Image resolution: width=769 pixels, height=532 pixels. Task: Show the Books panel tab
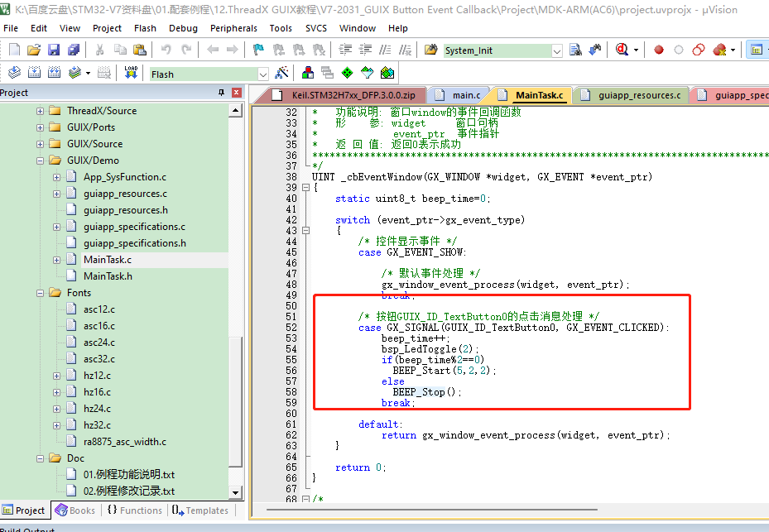coord(75,510)
